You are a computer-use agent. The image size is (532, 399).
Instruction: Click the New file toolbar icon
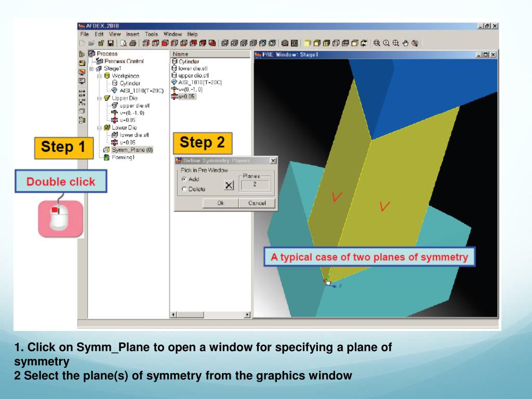point(82,43)
